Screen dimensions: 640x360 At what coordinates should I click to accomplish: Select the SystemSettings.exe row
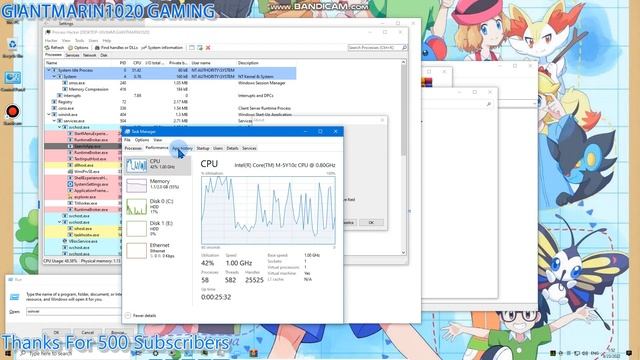click(83, 184)
